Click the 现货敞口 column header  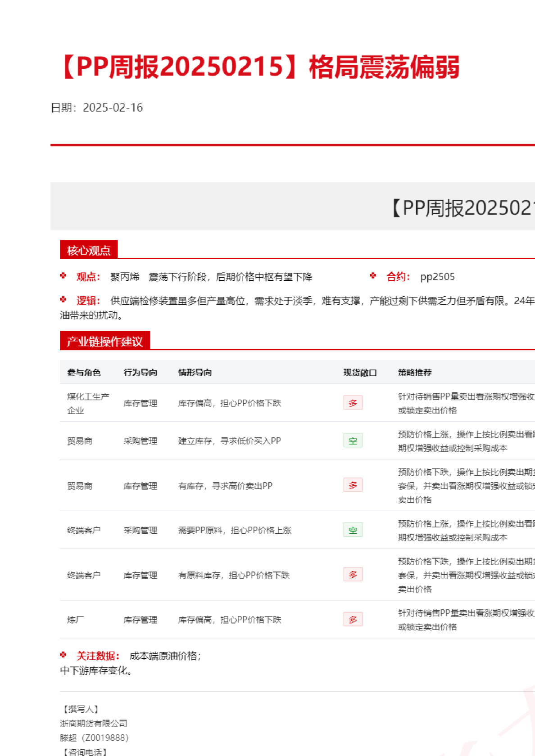[x=360, y=373]
